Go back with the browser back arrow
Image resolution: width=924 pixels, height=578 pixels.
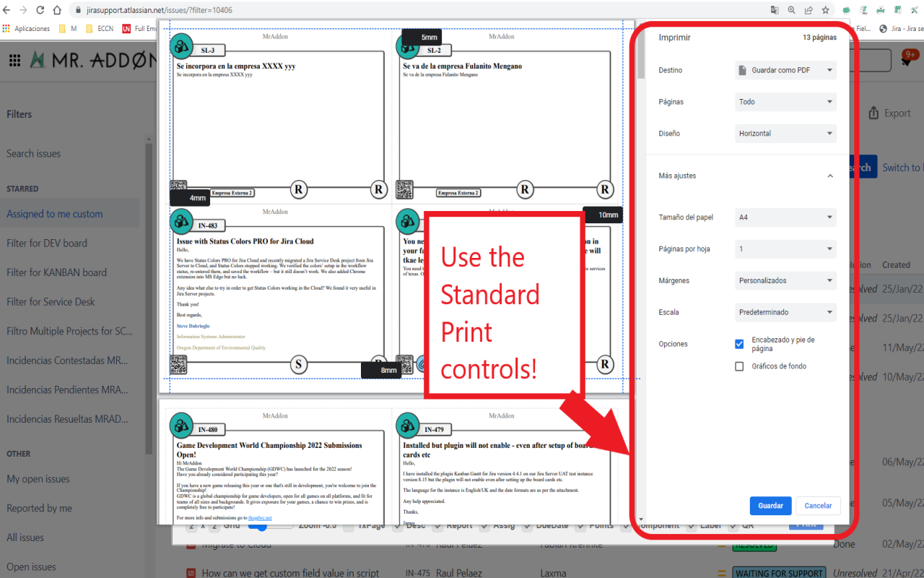tap(7, 10)
